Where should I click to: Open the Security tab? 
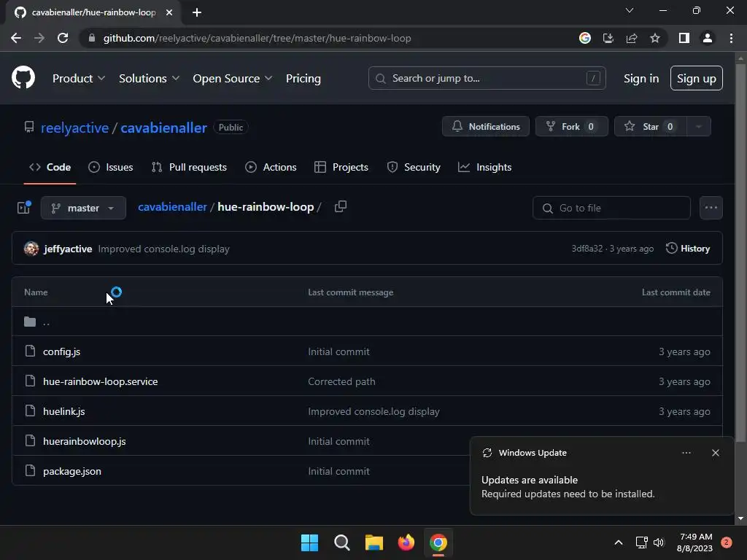tap(414, 167)
